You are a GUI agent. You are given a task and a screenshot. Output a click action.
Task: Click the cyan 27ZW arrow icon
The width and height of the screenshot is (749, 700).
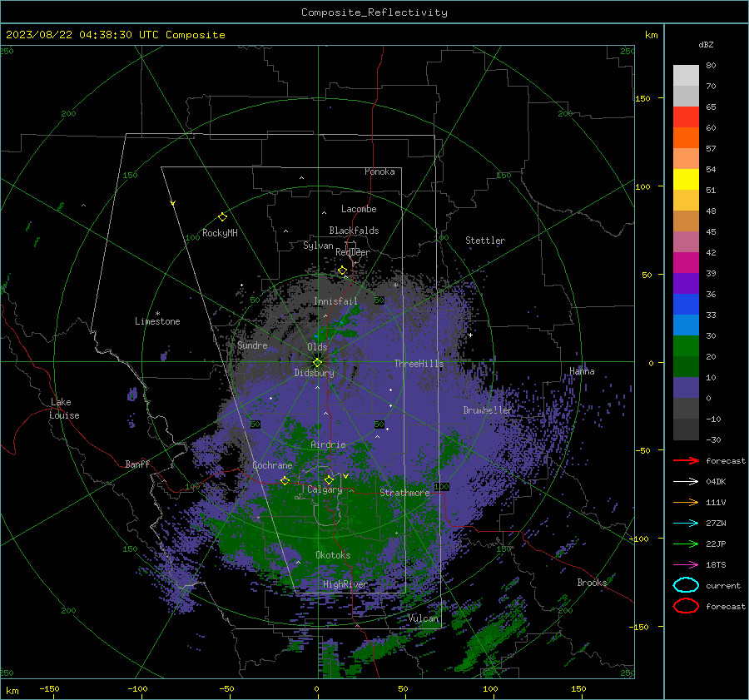click(686, 523)
